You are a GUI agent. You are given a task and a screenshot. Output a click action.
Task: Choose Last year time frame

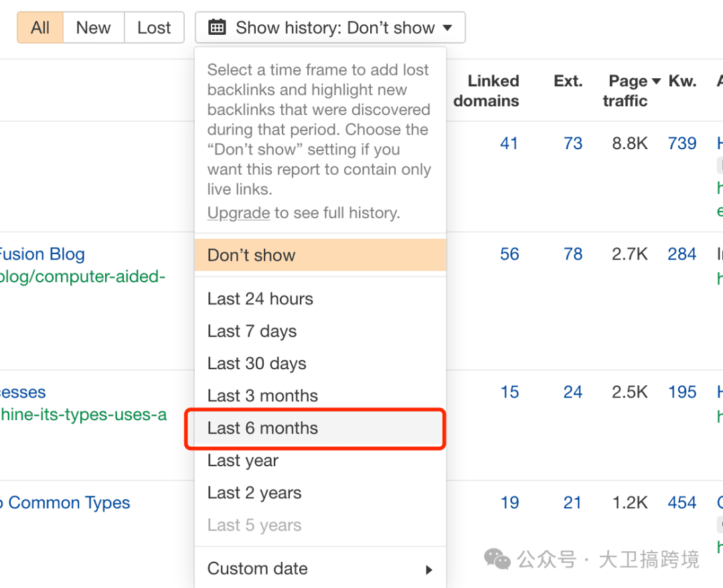click(242, 460)
